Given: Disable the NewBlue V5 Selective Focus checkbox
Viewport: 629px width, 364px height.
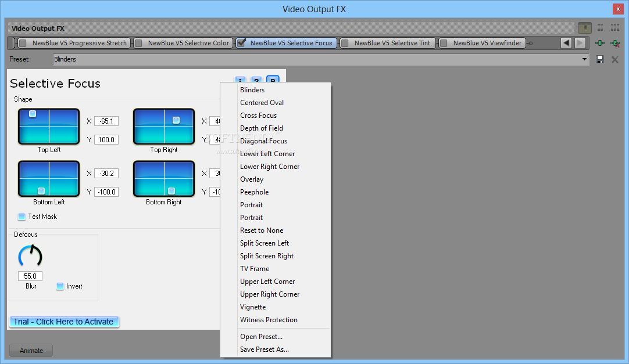Looking at the screenshot, I should point(241,43).
